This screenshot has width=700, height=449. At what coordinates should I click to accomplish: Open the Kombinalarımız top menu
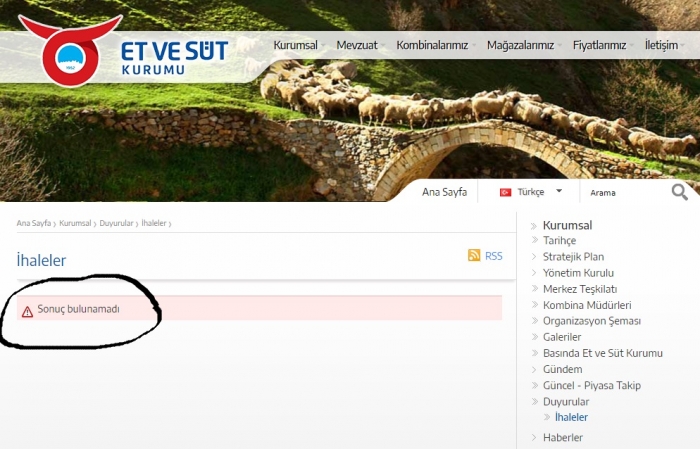click(x=432, y=45)
